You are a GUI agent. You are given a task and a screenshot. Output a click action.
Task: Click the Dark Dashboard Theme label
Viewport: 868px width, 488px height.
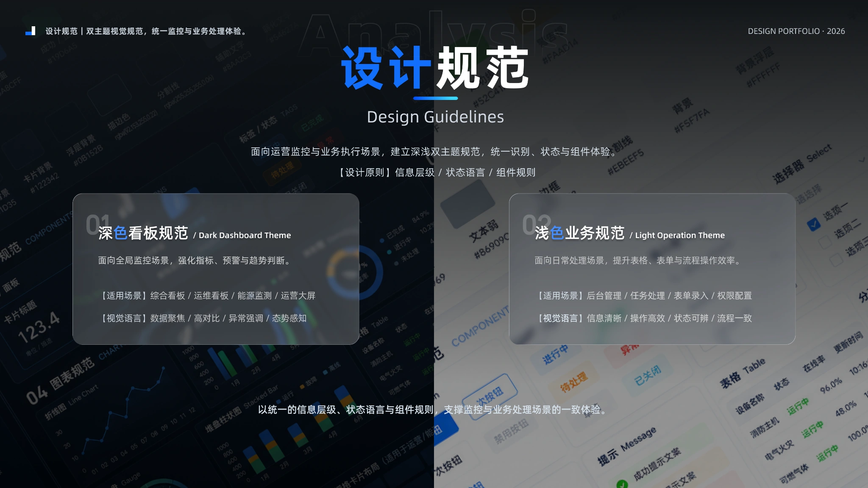(245, 235)
